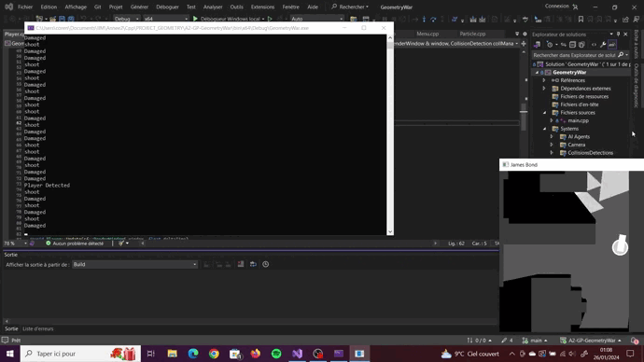Click the search magnifier in Solution Explorer

pos(621,55)
